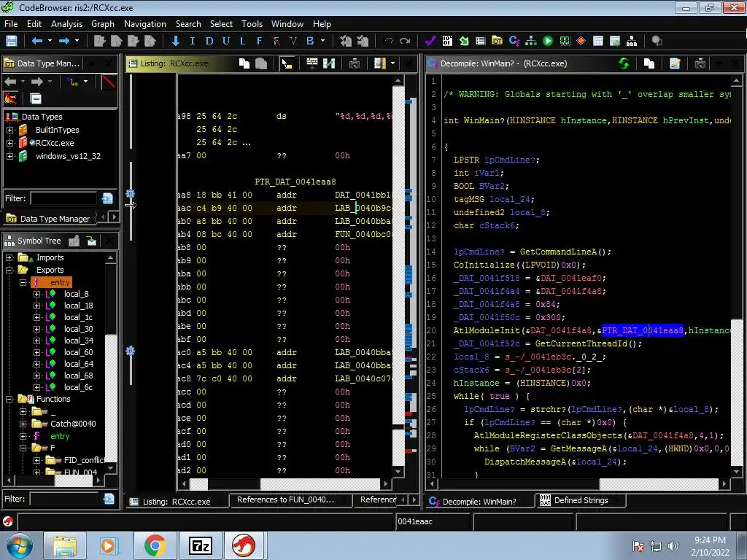Viewport: 747px width, 560px height.
Task: Toggle Data Type Manager red slash filter icon
Action: coord(108,82)
